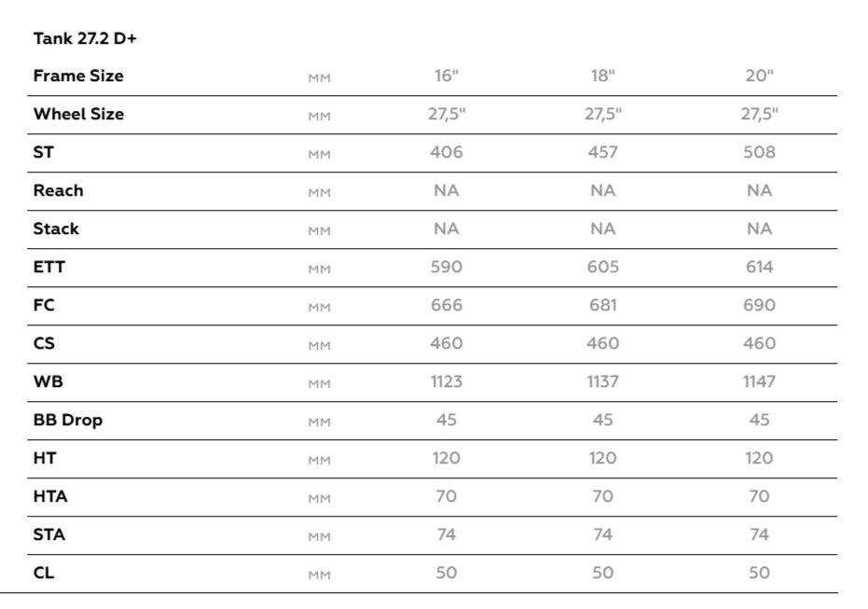The height and width of the screenshot is (609, 868).
Task: Select the 'Stack' row label
Action: 56,228
